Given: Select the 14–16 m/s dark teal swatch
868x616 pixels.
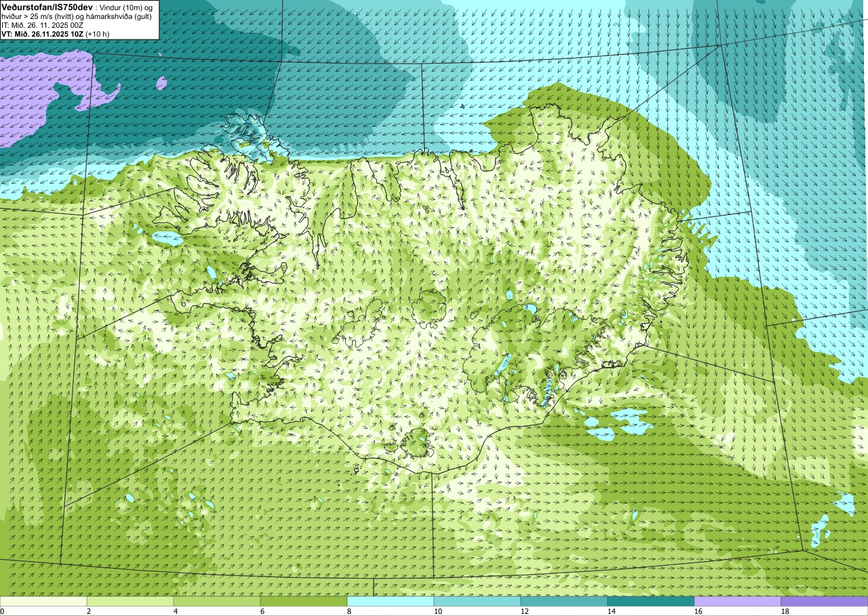Looking at the screenshot, I should (x=651, y=601).
